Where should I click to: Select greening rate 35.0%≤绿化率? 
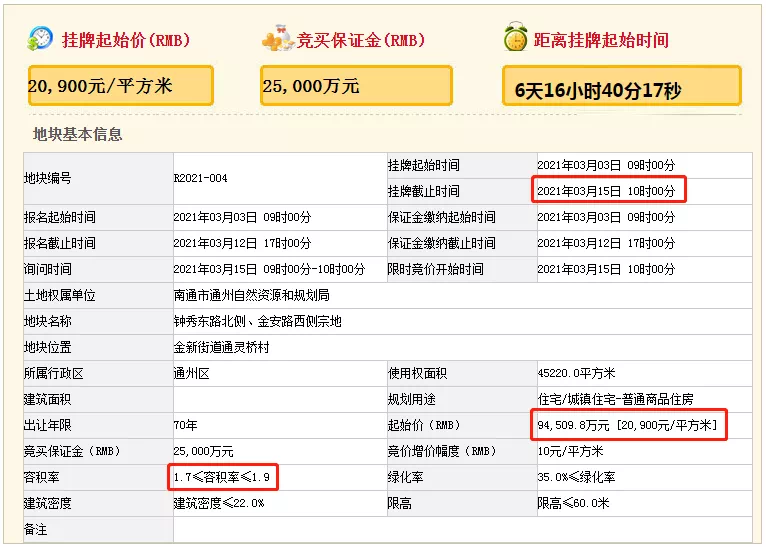pyautogui.click(x=576, y=477)
